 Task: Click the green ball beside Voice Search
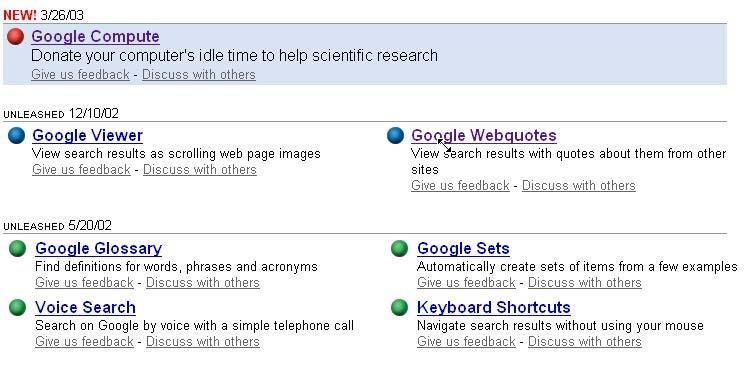coord(18,308)
